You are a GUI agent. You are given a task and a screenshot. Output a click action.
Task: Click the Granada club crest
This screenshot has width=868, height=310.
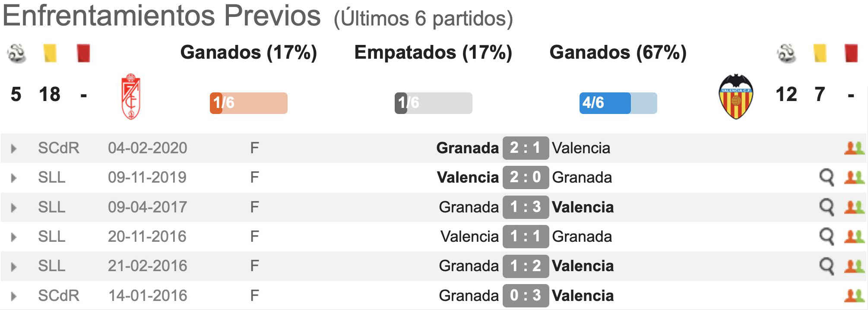(131, 96)
